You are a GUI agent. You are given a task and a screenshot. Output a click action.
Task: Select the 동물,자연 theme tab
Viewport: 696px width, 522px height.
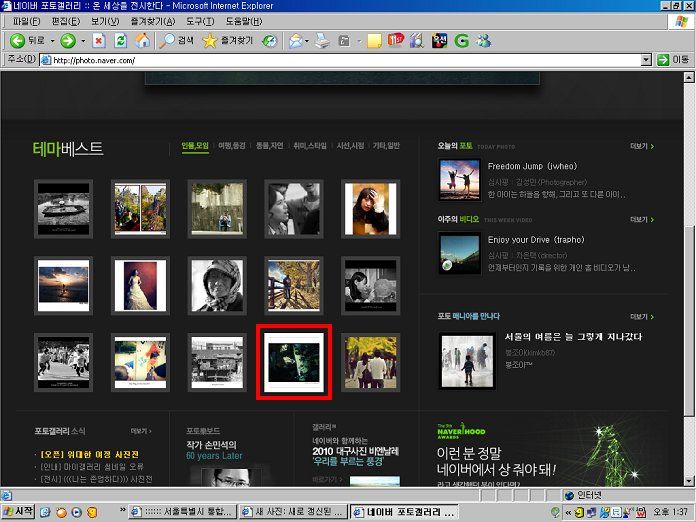pos(269,146)
